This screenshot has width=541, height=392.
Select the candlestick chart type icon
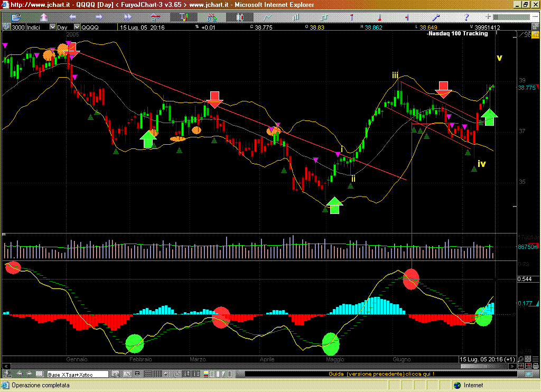[241, 17]
